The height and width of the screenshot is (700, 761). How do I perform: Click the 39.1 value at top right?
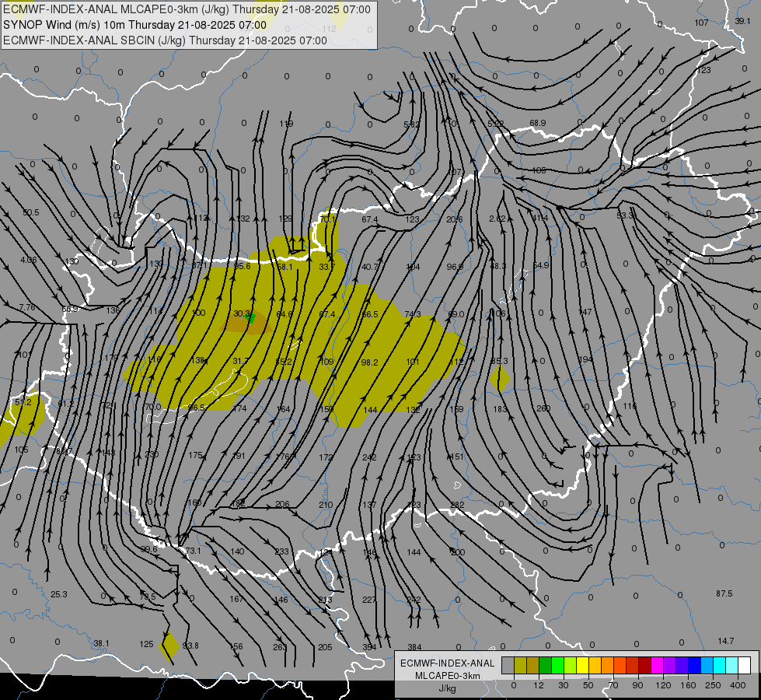tap(742, 21)
